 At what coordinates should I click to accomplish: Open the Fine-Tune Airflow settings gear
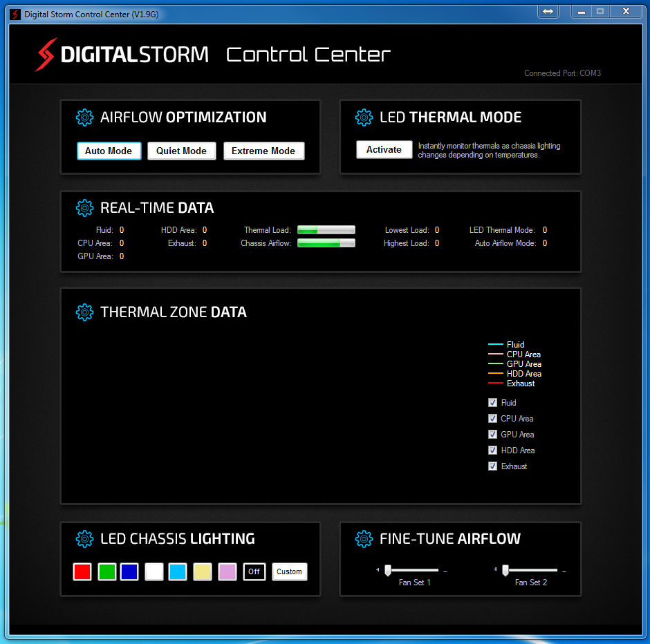pyautogui.click(x=364, y=539)
